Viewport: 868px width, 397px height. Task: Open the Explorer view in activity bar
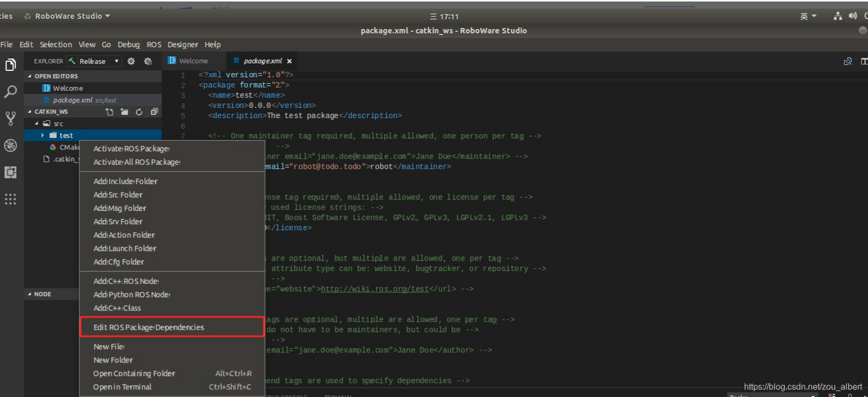[11, 65]
